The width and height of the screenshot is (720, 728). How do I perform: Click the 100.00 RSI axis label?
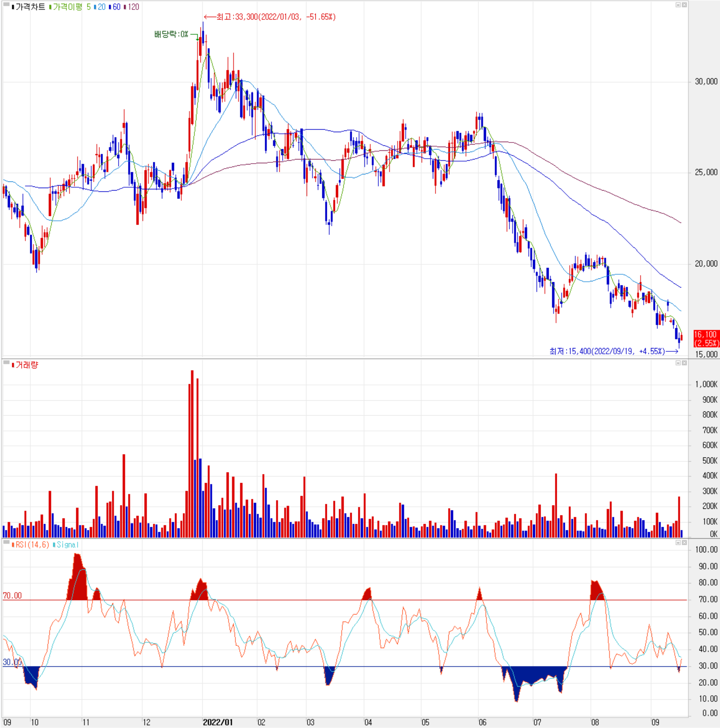click(706, 549)
